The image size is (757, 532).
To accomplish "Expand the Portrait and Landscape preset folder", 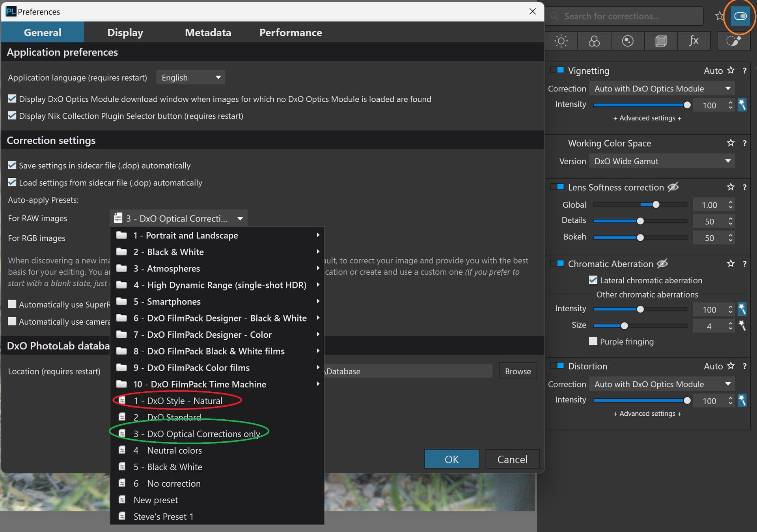I will [x=217, y=235].
